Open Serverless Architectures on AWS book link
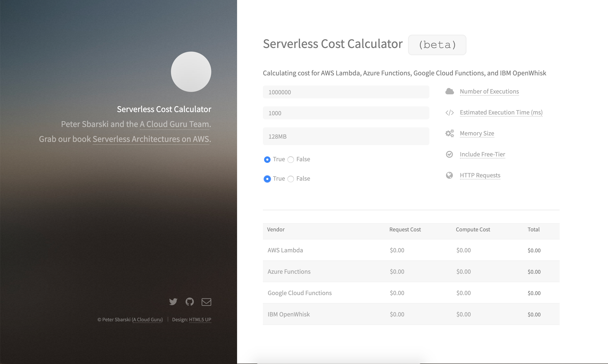 point(151,139)
